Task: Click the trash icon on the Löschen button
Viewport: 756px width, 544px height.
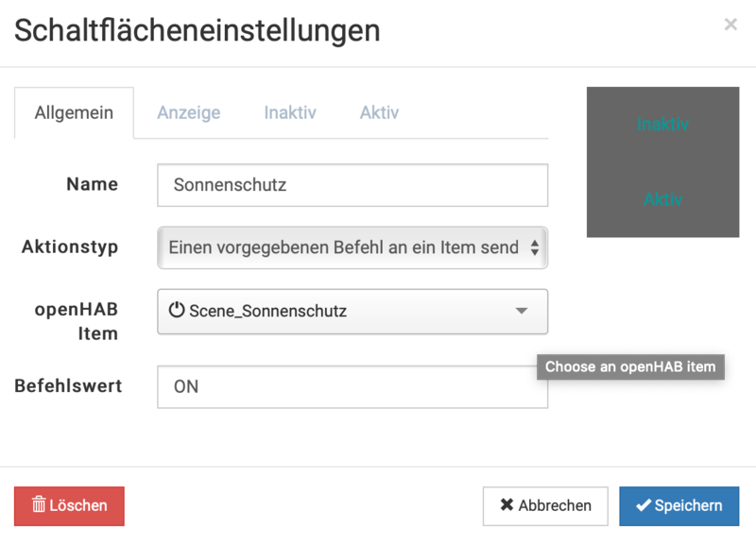Action: 39,505
